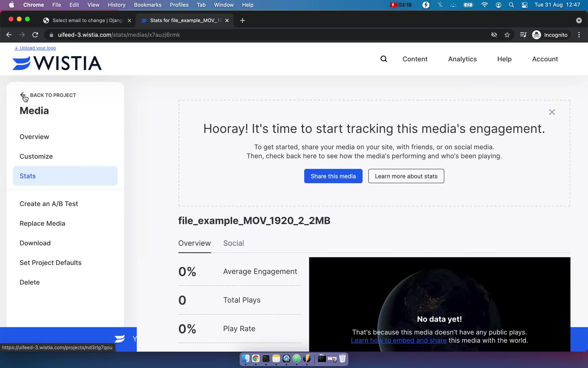This screenshot has height=368, width=588.
Task: Open Overview in the Media sidebar
Action: [x=34, y=137]
